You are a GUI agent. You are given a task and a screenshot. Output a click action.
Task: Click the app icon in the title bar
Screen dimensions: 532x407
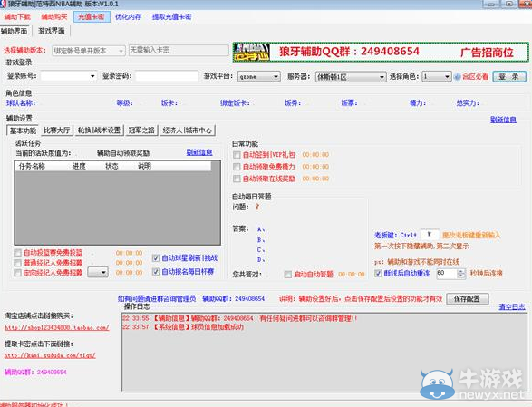(3, 4)
